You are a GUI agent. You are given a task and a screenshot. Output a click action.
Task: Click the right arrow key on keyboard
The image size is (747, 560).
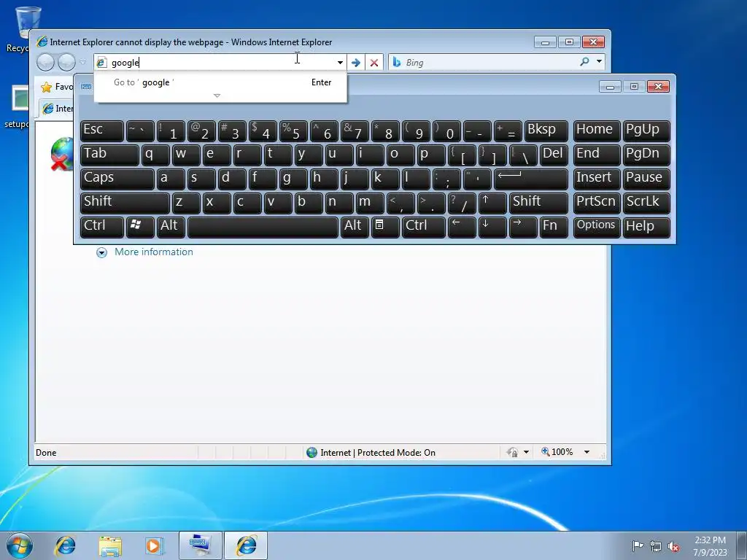(522, 226)
